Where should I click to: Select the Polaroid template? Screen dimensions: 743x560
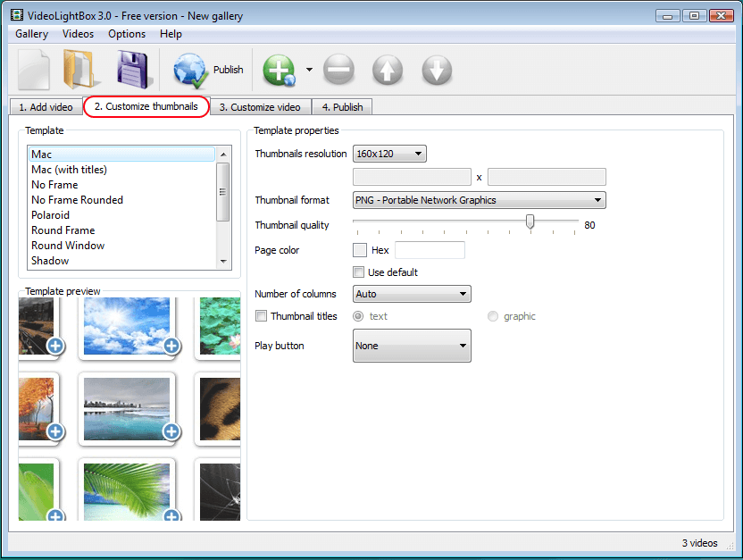pos(122,215)
